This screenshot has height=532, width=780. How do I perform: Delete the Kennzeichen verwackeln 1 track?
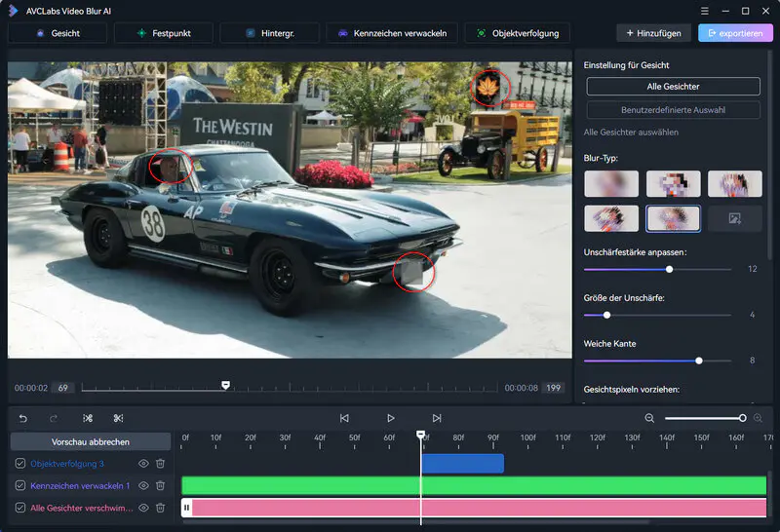point(160,485)
